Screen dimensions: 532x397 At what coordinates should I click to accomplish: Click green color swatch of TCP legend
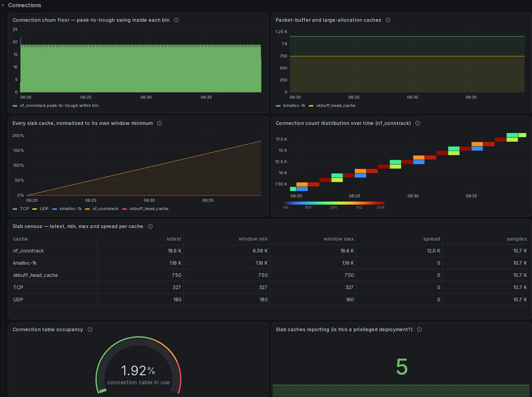tap(15, 209)
